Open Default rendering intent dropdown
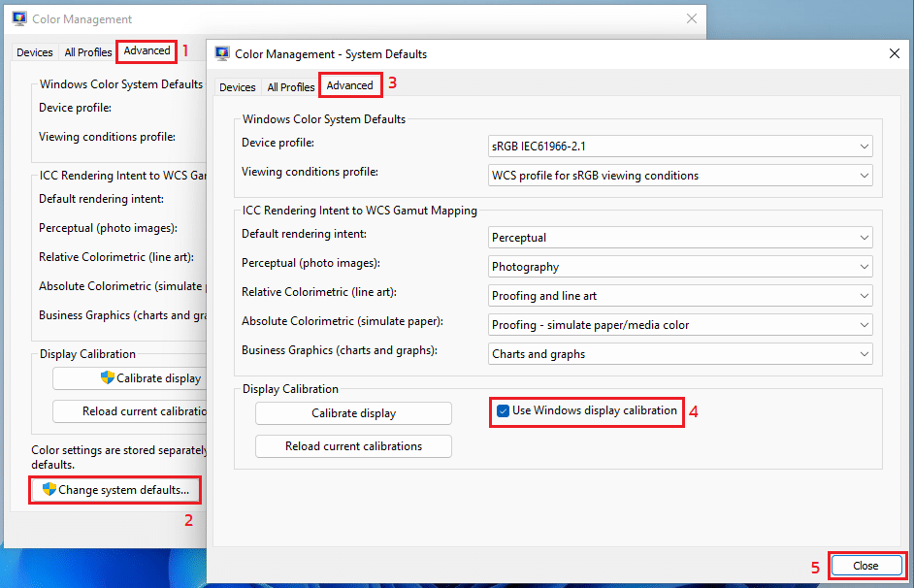 coord(679,238)
